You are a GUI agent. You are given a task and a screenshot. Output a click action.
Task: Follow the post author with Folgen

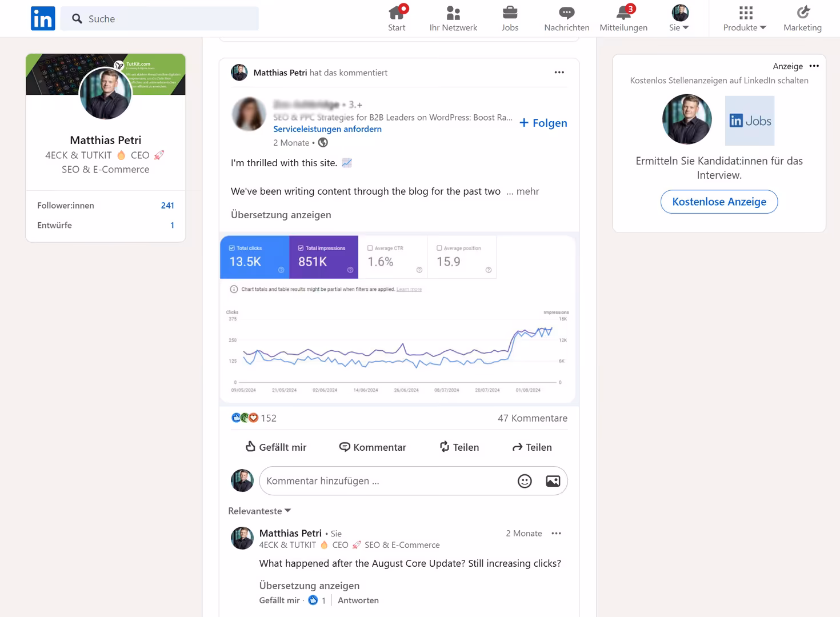[x=542, y=123]
